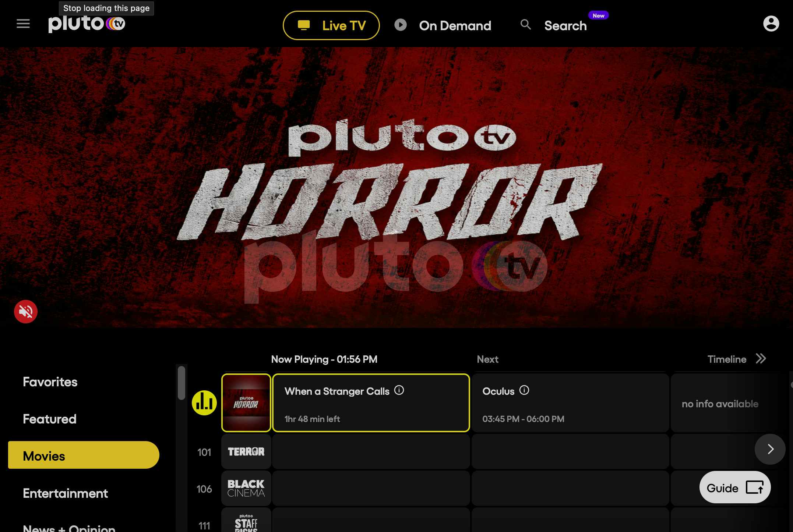
Task: Click the right arrow to advance guide
Action: (x=770, y=449)
